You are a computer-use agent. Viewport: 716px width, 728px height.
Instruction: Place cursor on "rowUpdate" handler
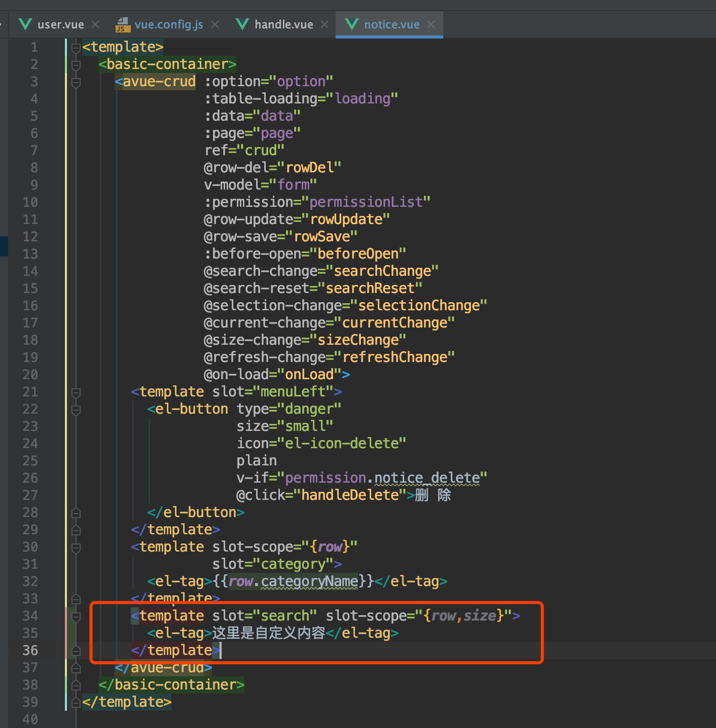tap(346, 220)
